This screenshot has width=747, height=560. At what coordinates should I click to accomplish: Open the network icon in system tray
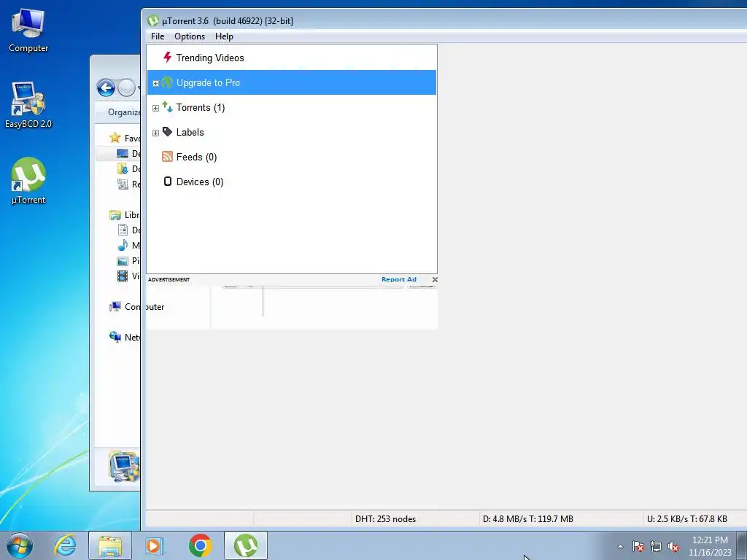coord(656,546)
